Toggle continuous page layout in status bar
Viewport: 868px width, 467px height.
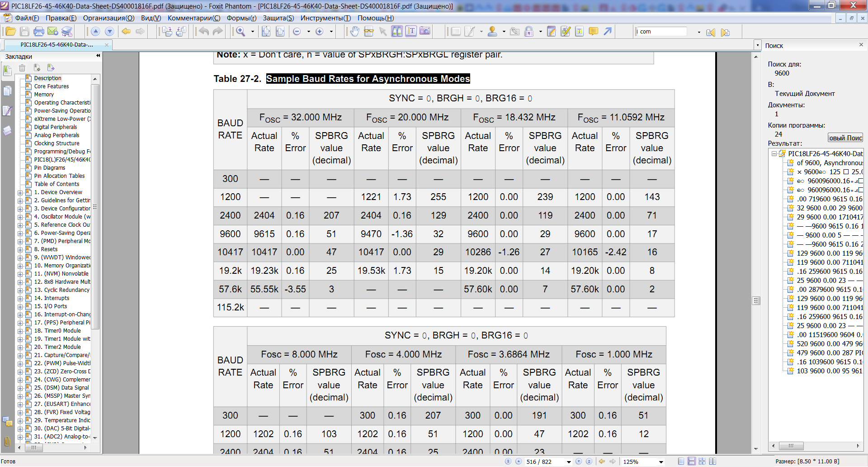691,461
